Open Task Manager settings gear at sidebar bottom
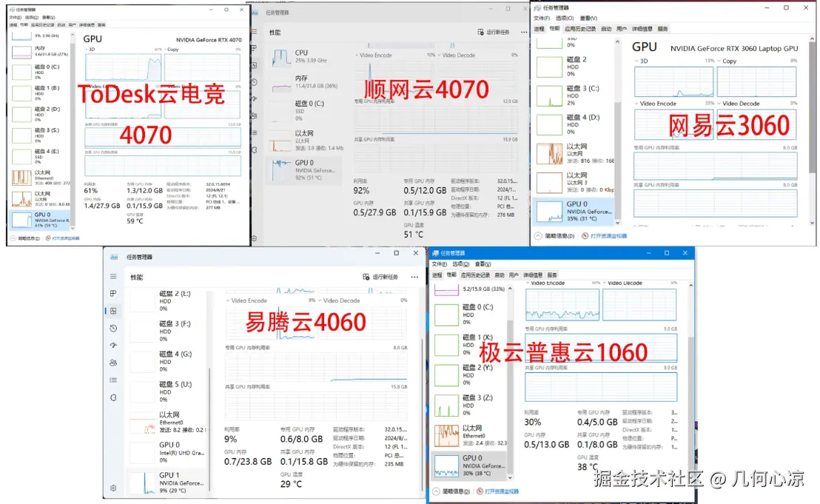This screenshot has height=504, width=820. pos(112,488)
